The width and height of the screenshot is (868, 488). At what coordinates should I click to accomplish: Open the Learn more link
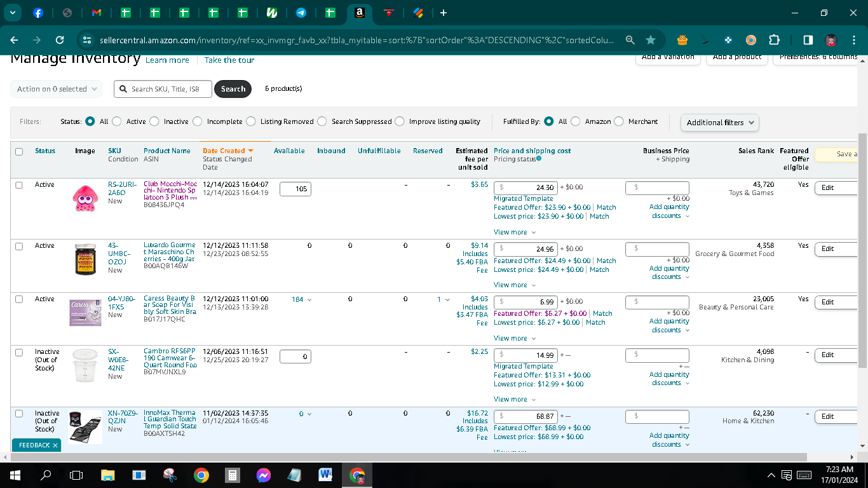tap(167, 60)
